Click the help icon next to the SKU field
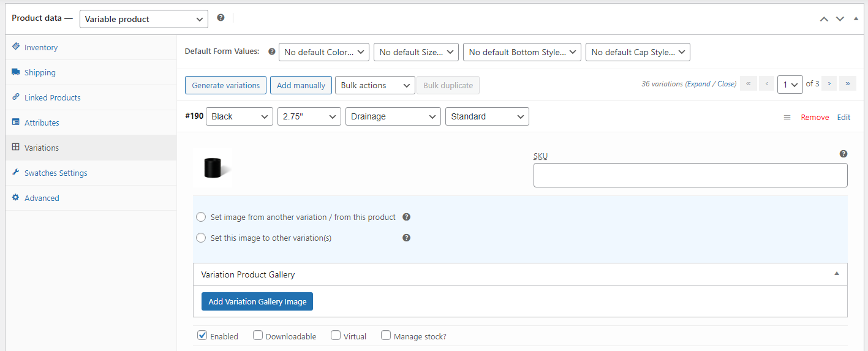 843,154
